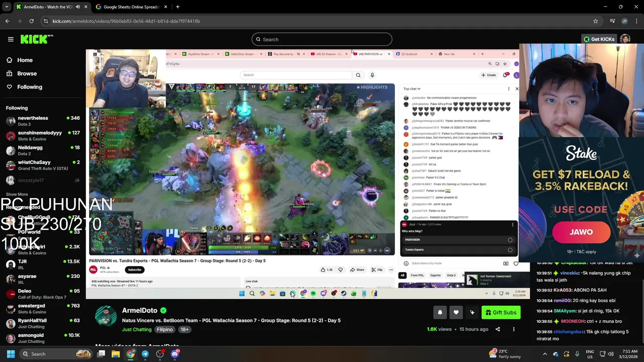This screenshot has height=362, width=644.
Task: Open OBS Studio from taskbar
Action: [x=160, y=354]
